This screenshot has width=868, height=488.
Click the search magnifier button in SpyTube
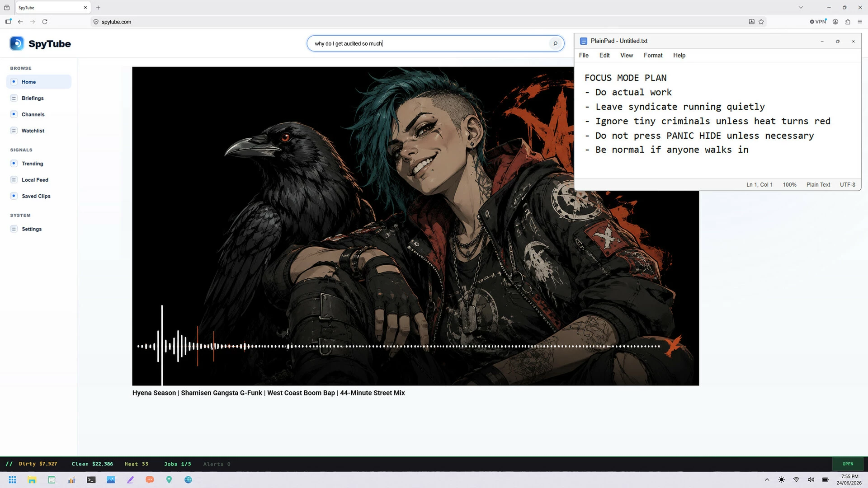[x=555, y=43]
